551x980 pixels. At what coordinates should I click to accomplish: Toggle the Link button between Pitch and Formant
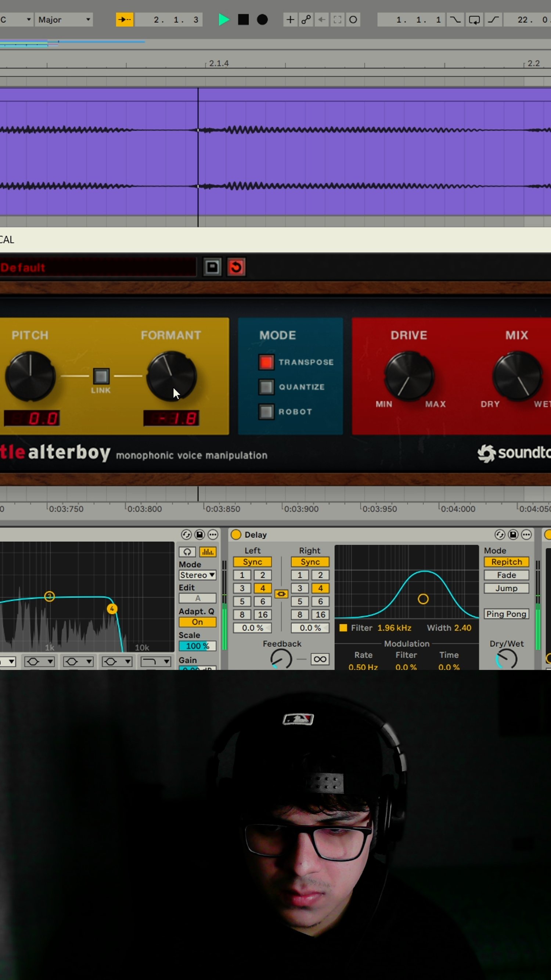point(101,376)
